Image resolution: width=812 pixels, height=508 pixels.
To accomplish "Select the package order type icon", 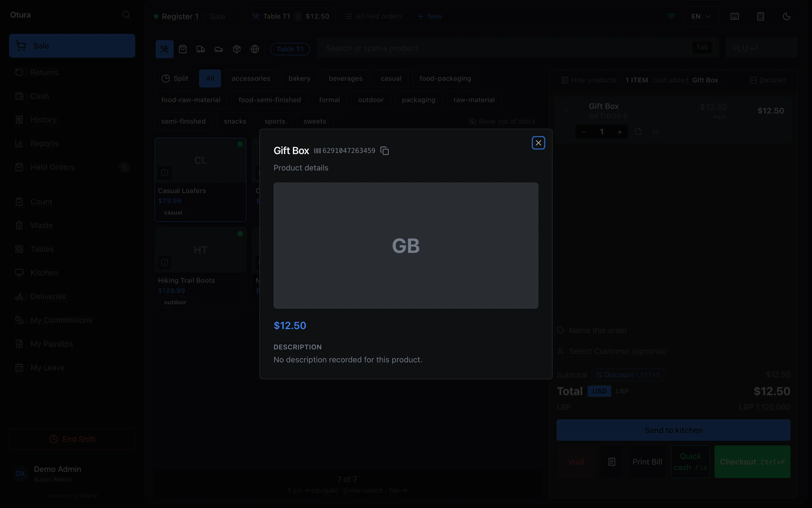I will 237,49.
